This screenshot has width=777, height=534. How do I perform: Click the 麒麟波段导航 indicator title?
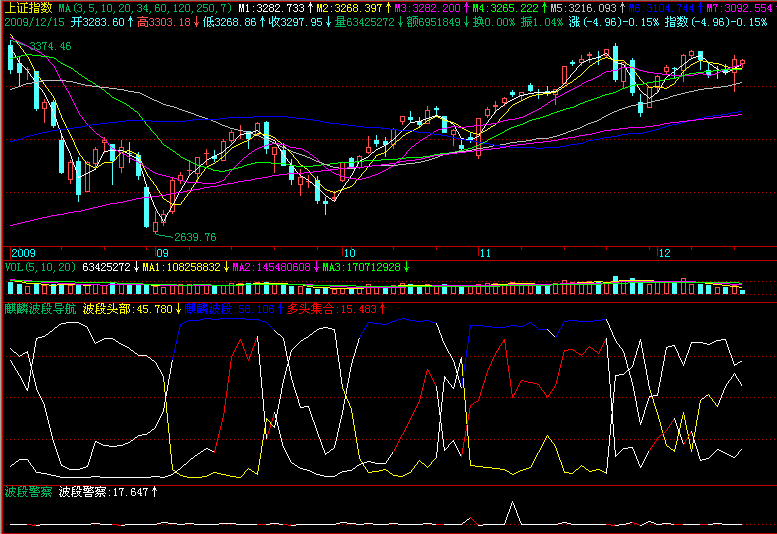tap(40, 309)
